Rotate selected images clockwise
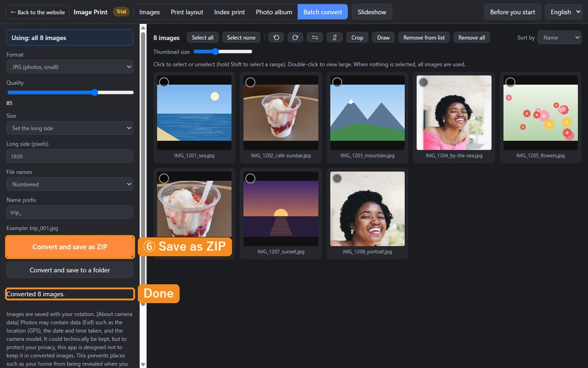Screen dimensions: 588x368 (295, 37)
